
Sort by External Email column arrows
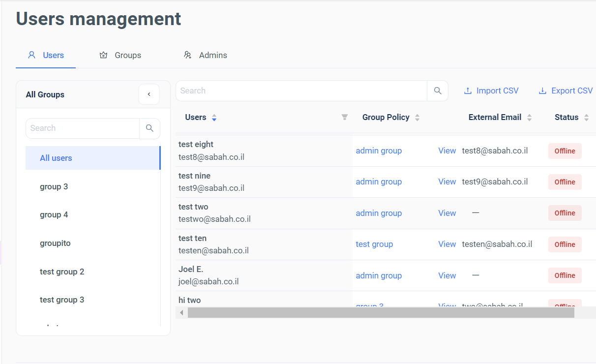pos(530,118)
